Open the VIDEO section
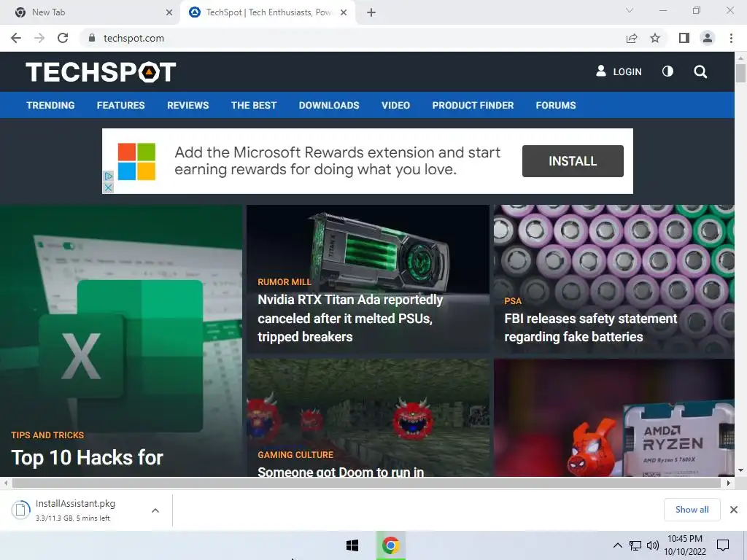 point(395,105)
